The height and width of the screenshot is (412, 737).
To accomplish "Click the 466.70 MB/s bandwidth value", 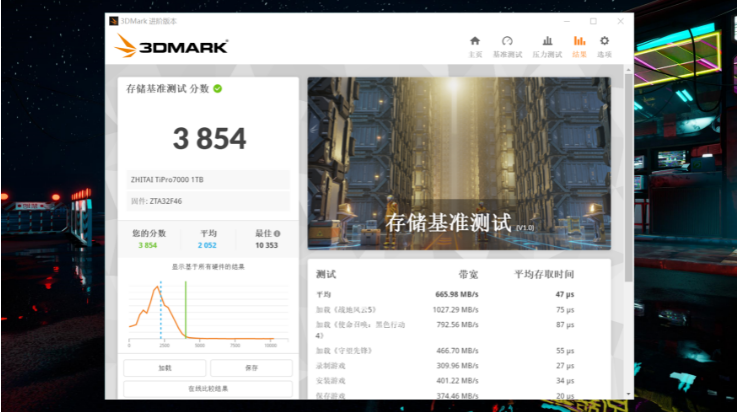I will coord(457,350).
